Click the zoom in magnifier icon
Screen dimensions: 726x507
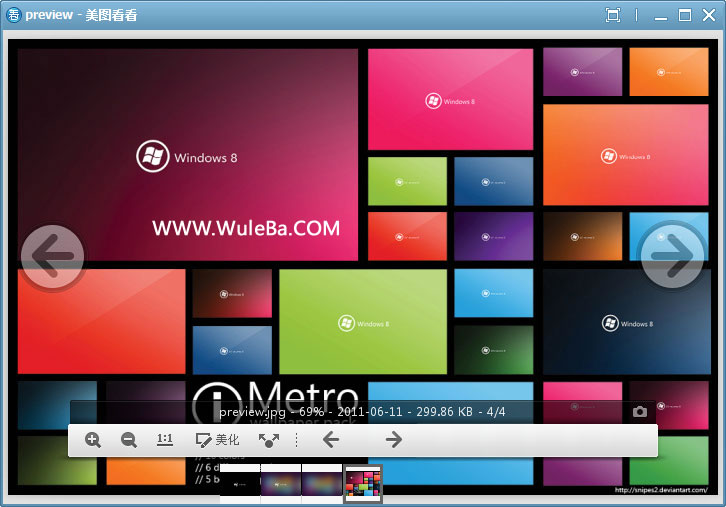point(93,439)
